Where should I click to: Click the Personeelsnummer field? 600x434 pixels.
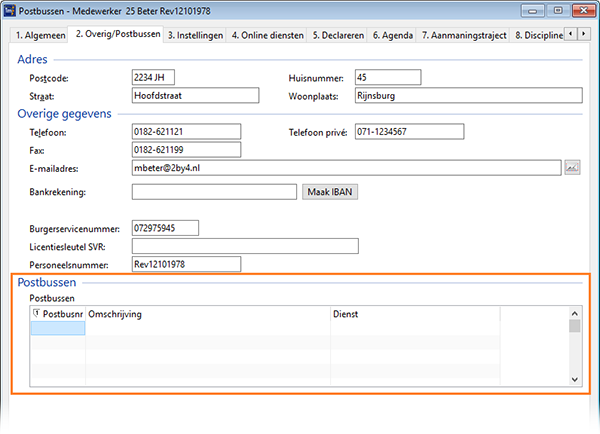pos(186,264)
